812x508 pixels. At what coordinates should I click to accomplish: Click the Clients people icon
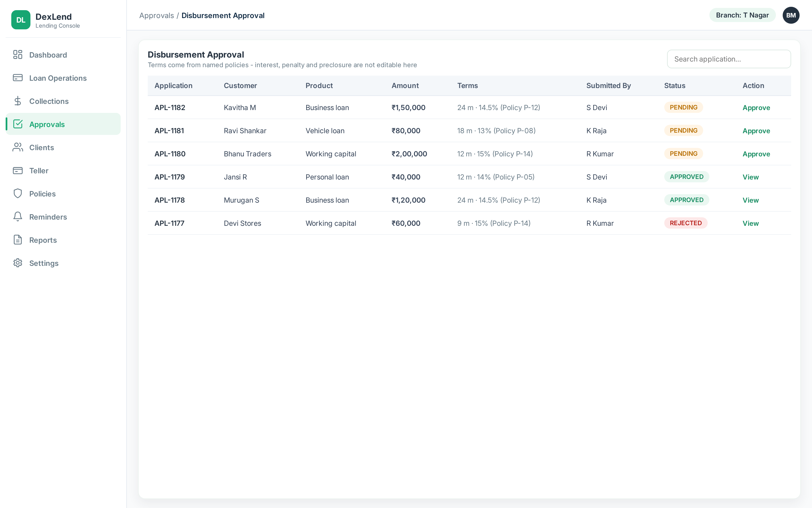coord(18,147)
